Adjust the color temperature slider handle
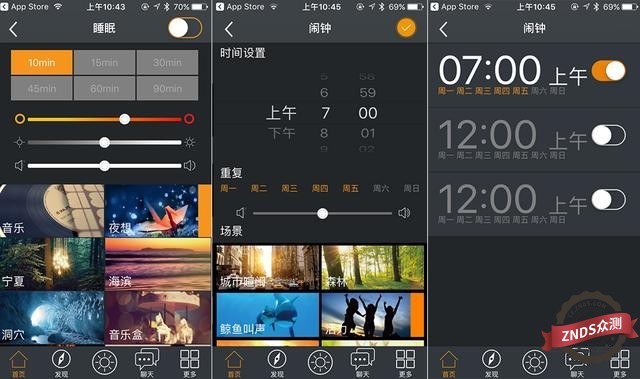The height and width of the screenshot is (379, 640). pyautogui.click(x=124, y=119)
